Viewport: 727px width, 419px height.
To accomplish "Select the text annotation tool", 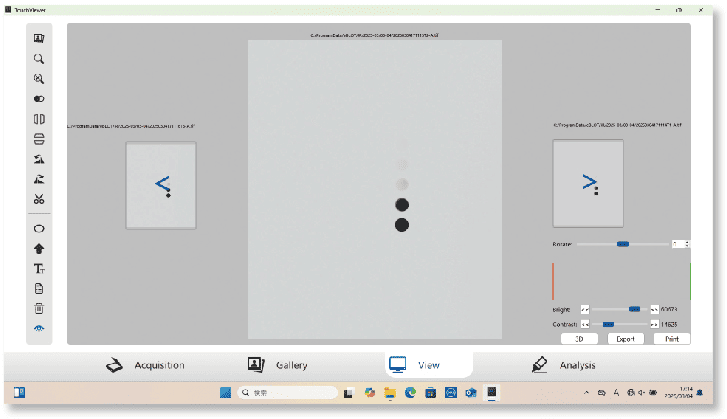I will (x=39, y=268).
